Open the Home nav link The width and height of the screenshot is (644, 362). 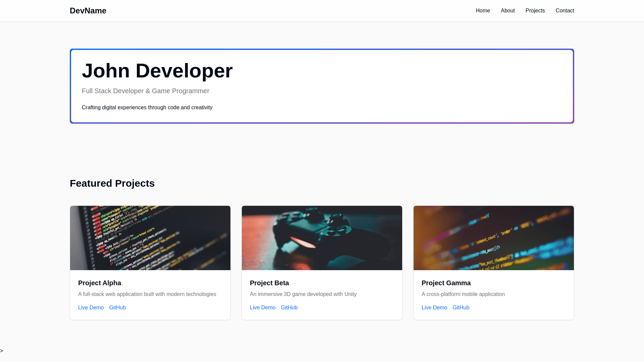[483, 11]
